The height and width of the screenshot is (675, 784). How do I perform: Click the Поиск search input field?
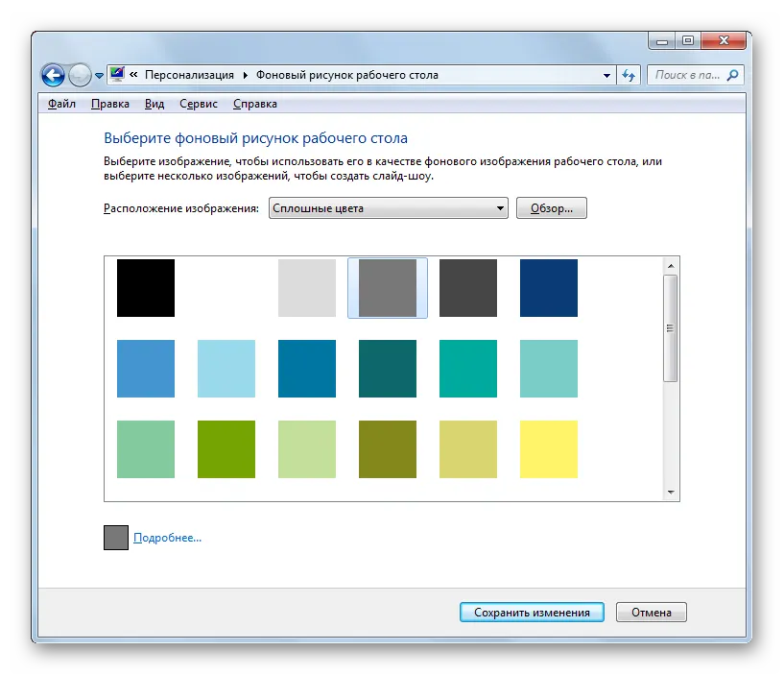tap(687, 75)
